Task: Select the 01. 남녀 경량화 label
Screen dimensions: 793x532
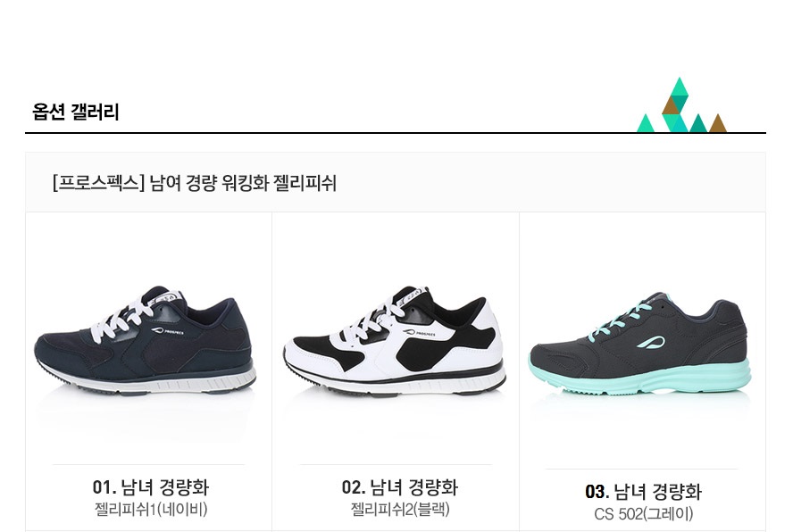Action: tap(151, 487)
